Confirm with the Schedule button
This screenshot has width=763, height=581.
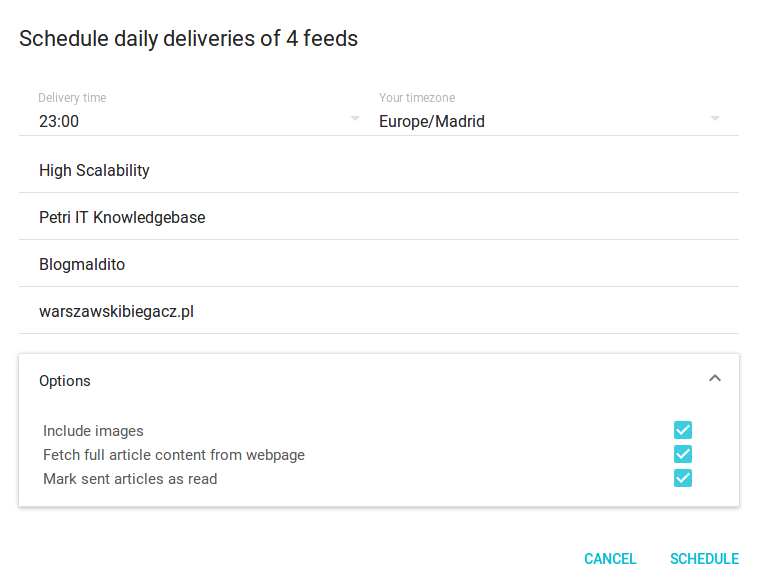click(x=704, y=559)
